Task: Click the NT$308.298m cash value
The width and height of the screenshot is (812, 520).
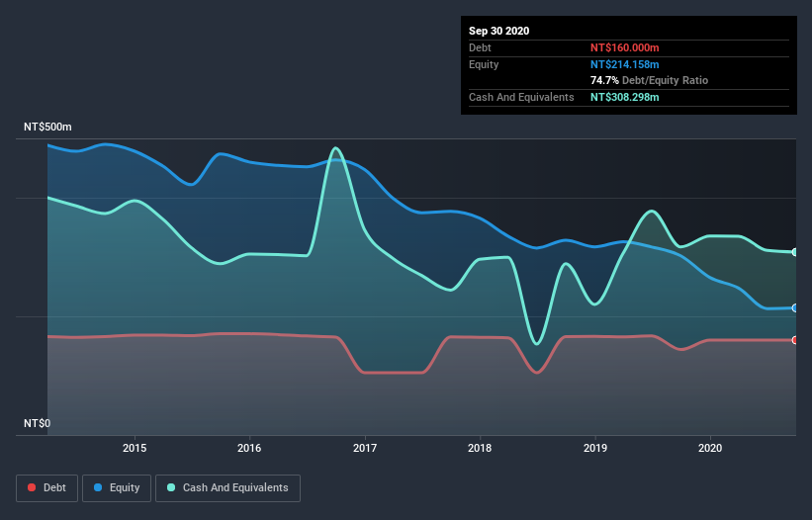Action: coord(624,97)
